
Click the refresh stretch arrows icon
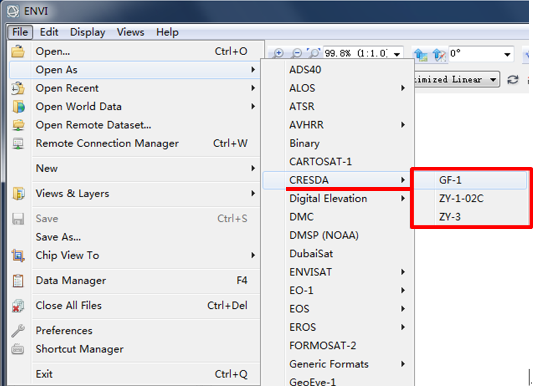point(513,79)
